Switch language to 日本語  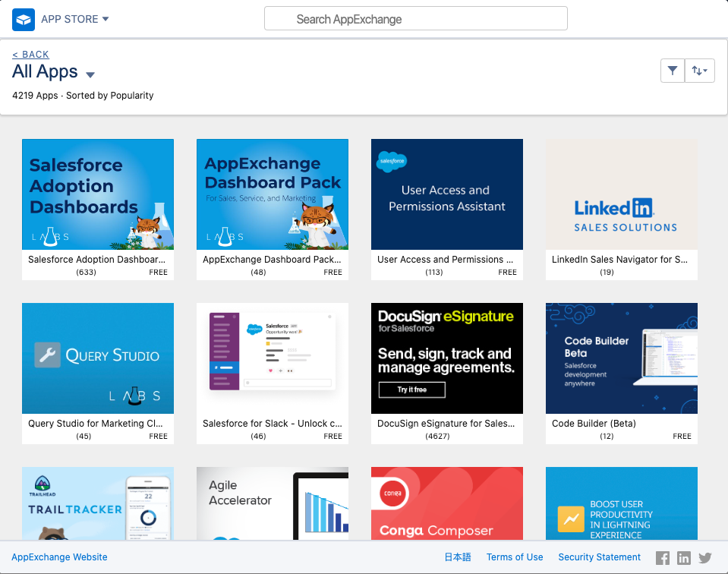tap(458, 557)
